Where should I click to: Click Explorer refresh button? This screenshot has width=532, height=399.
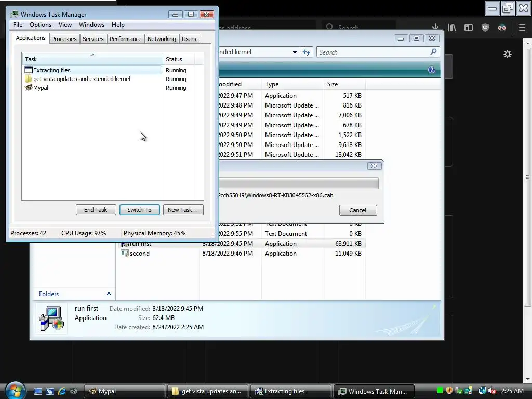(x=307, y=52)
